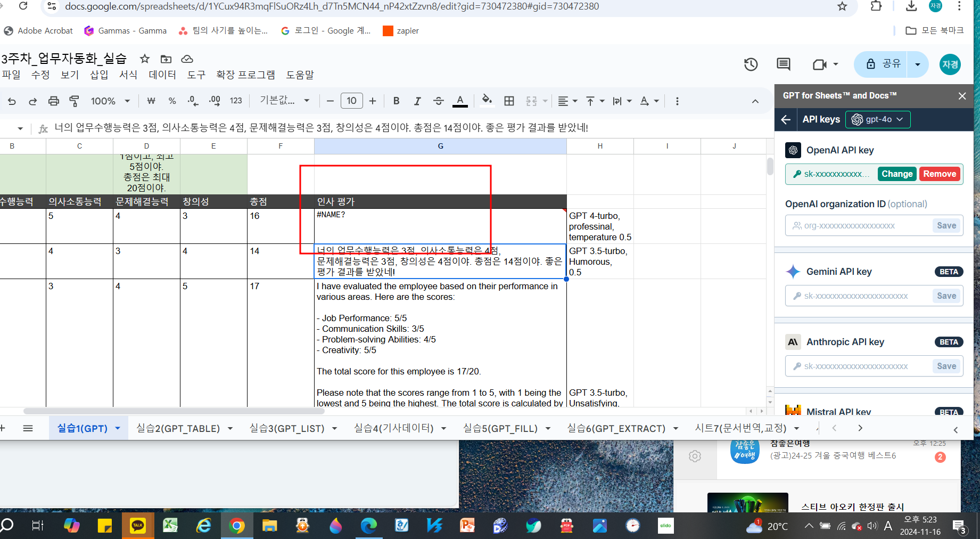The image size is (980, 539).
Task: Open Chrome downloads icon
Action: pos(911,6)
